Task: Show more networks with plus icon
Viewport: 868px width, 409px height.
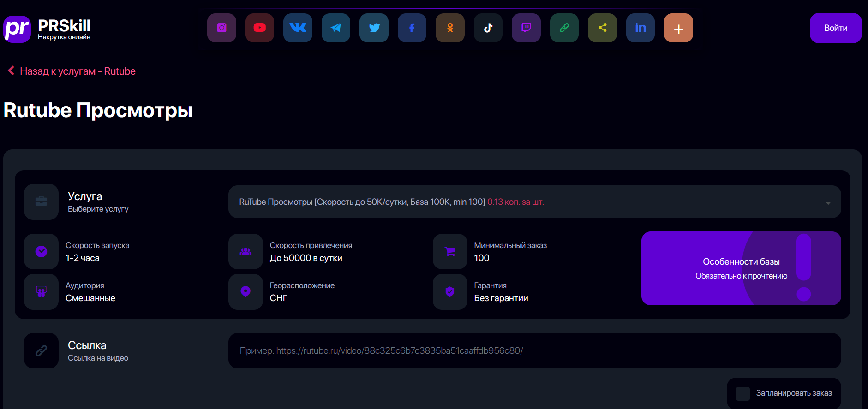Action: pos(678,28)
